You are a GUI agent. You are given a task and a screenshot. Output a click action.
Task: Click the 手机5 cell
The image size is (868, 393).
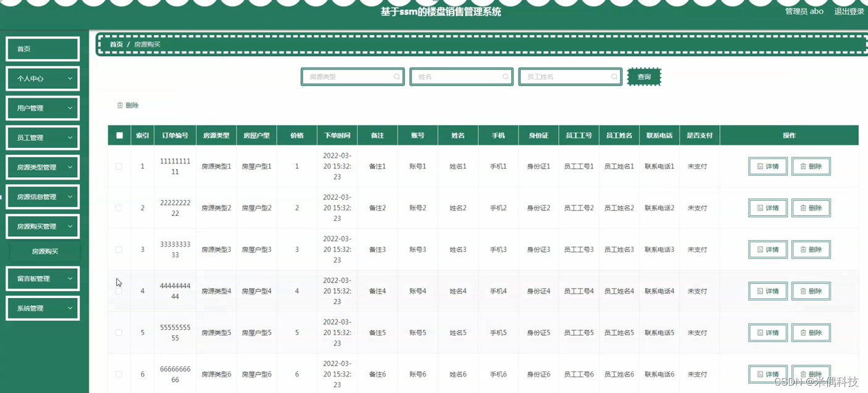pyautogui.click(x=498, y=333)
